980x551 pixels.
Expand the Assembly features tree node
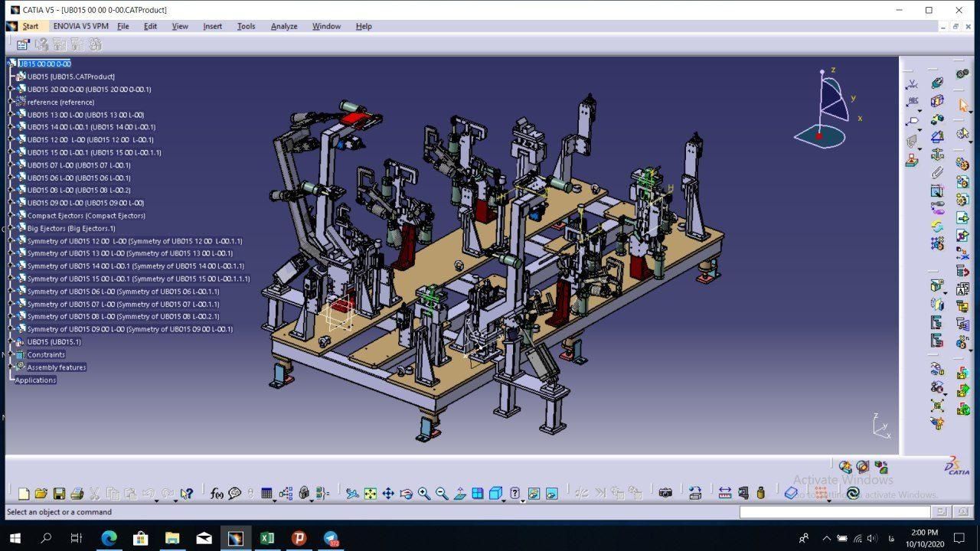pos(11,367)
